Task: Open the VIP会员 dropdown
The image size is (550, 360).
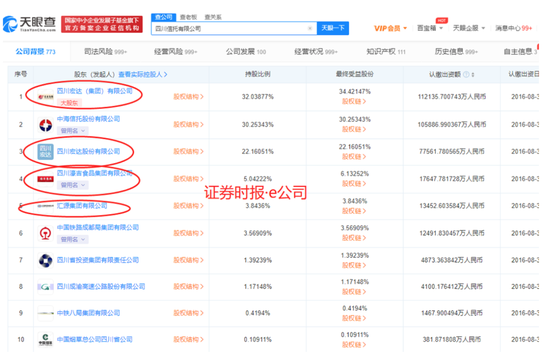Action: click(390, 28)
